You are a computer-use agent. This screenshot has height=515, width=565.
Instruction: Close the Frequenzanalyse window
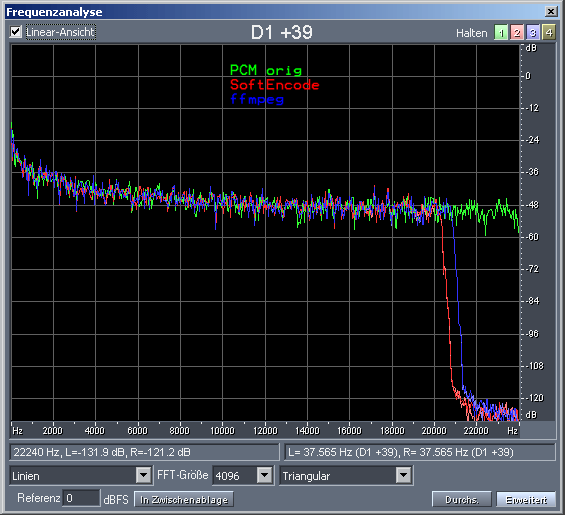pos(551,12)
